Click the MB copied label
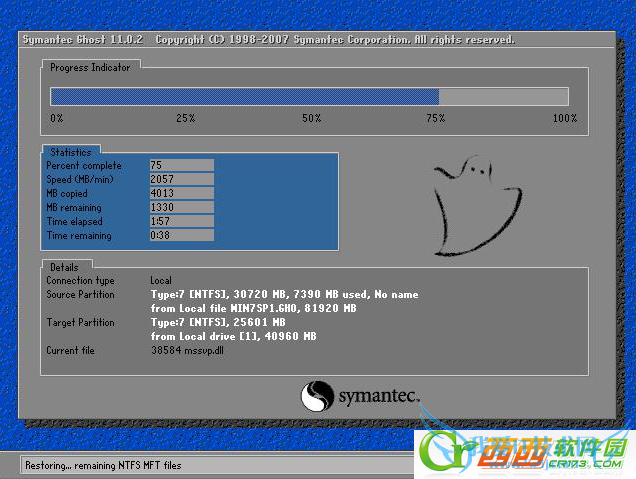Screen dimensions: 636x479 pyautogui.click(x=67, y=193)
